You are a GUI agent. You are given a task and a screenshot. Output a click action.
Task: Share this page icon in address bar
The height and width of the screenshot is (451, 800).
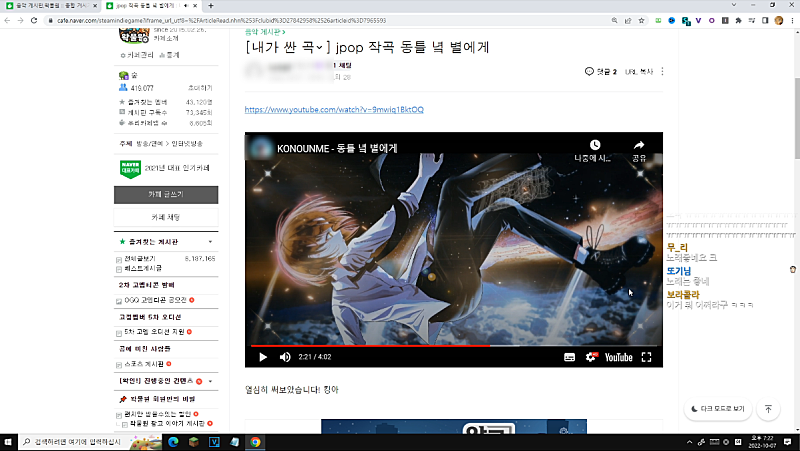(x=628, y=20)
